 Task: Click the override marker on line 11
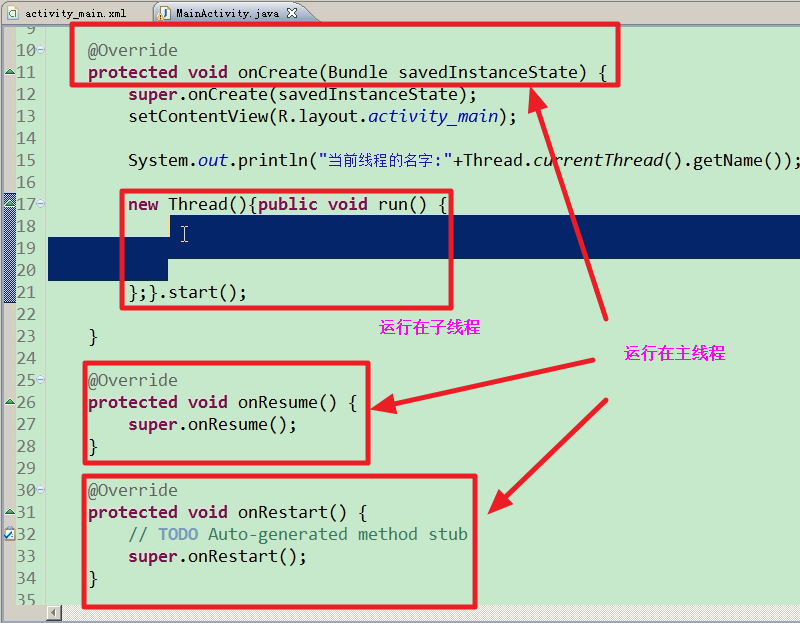click(x=10, y=72)
